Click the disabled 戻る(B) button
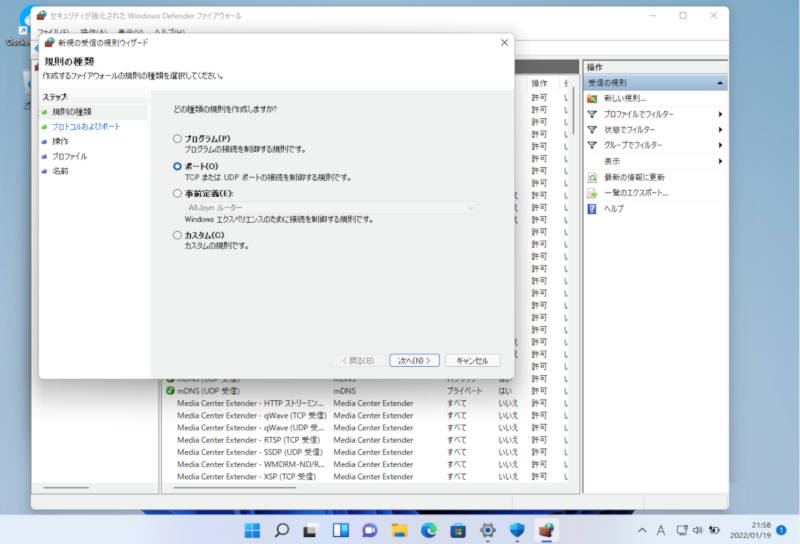This screenshot has width=800, height=544. pos(358,360)
